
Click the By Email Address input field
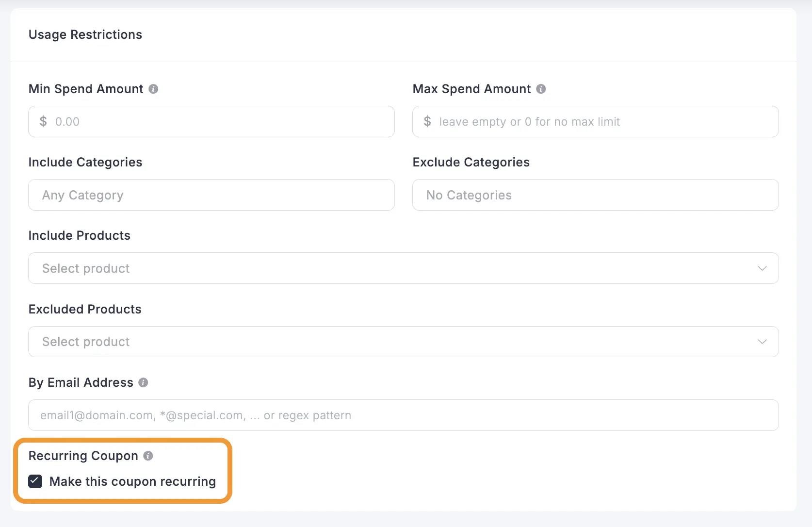(x=403, y=415)
